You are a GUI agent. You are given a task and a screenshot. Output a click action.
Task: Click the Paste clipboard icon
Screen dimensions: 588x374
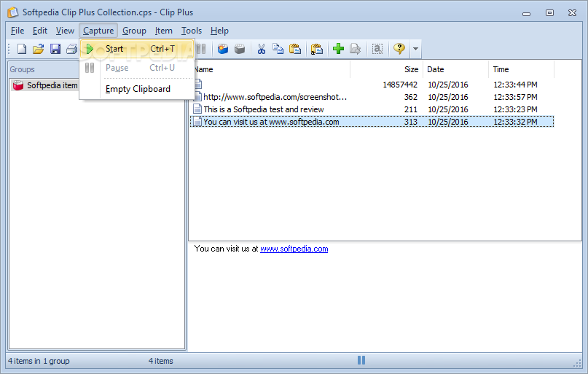(295, 49)
